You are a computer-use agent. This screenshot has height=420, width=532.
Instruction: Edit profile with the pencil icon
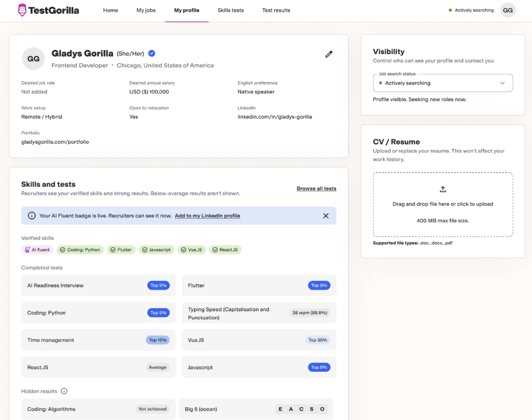[329, 54]
